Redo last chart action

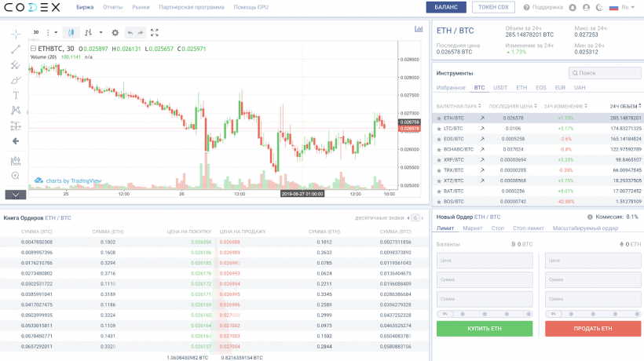point(141,32)
